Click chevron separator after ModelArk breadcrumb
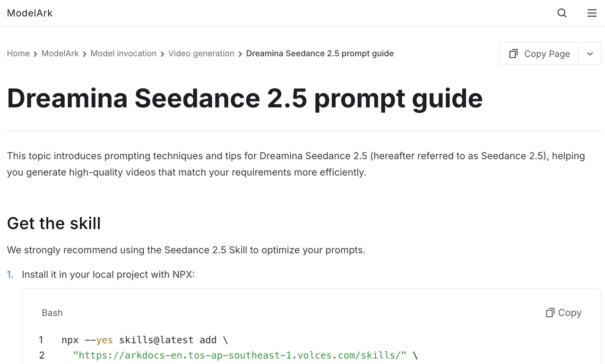Viewport: 605px width, 364px height. (85, 54)
